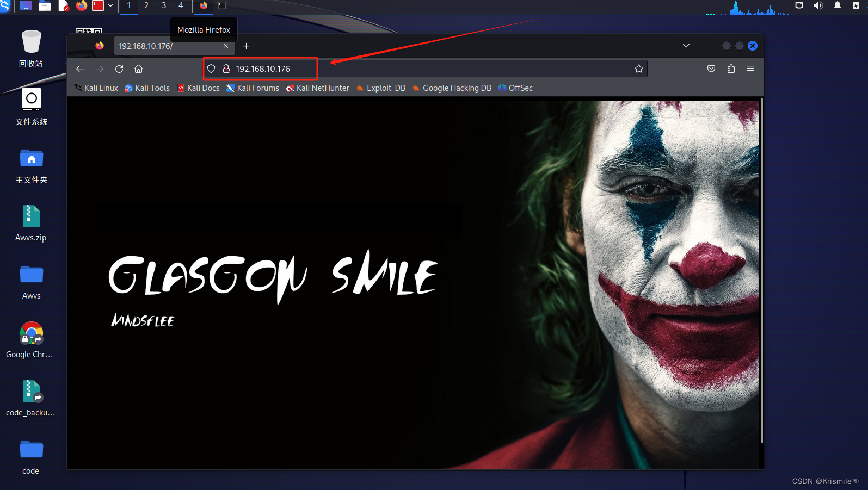Open the Kali applications menu icon
Viewport: 868px width, 490px height.
click(x=4, y=6)
